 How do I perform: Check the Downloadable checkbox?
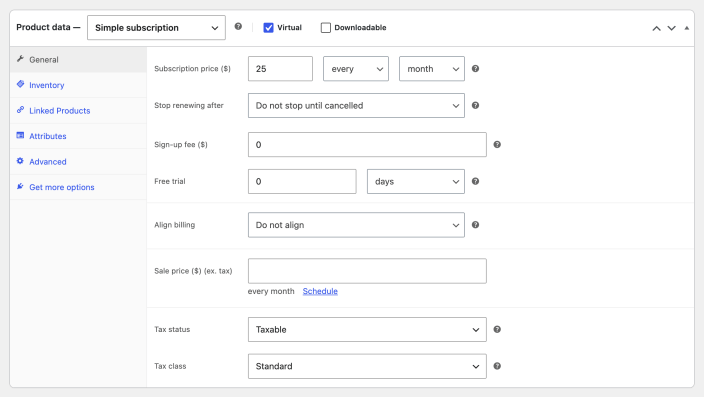(x=326, y=28)
